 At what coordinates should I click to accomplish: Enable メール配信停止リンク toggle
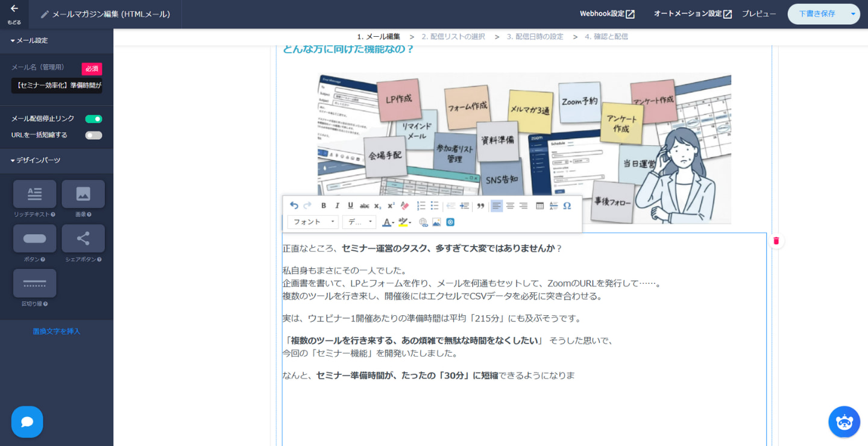click(x=93, y=118)
